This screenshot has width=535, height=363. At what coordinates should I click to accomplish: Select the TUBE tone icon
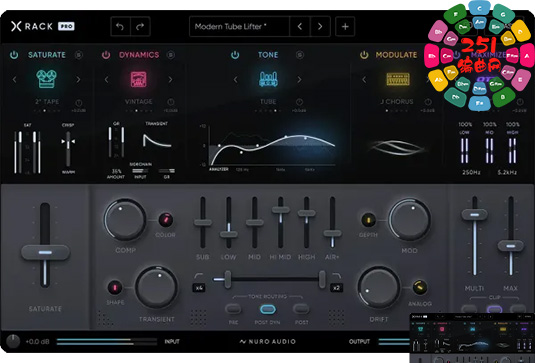pos(268,79)
